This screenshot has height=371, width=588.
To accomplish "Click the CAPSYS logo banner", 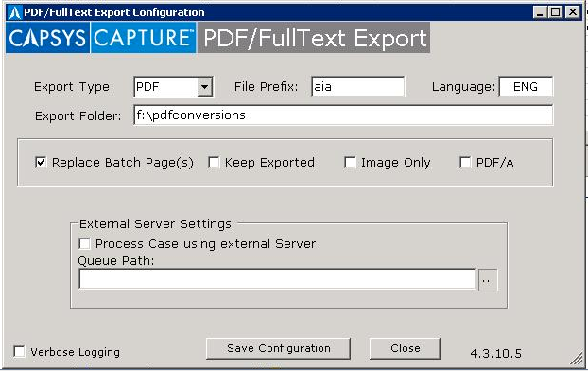I will point(47,38).
